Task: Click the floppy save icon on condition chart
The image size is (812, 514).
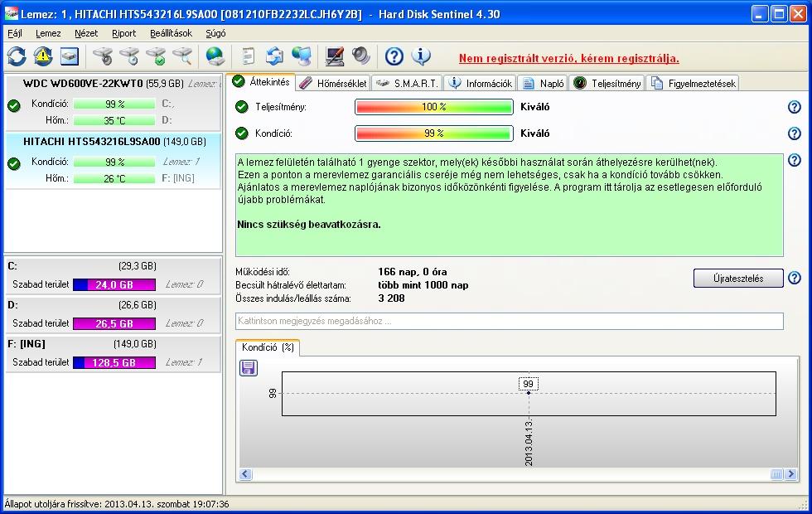Action: [x=249, y=368]
